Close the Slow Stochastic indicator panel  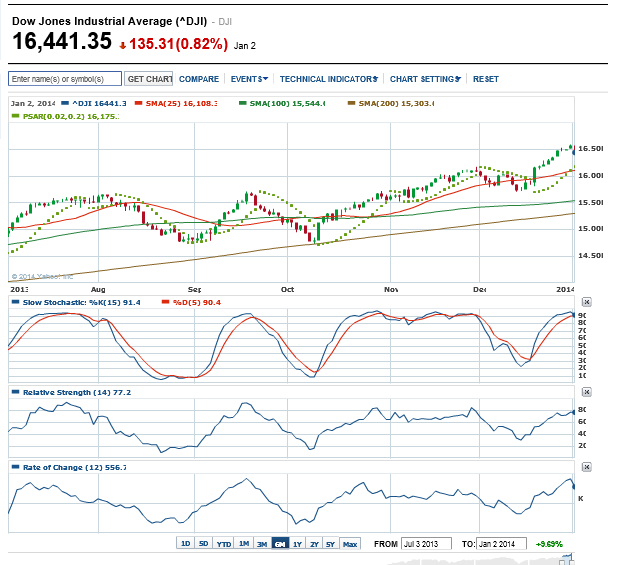[586, 302]
